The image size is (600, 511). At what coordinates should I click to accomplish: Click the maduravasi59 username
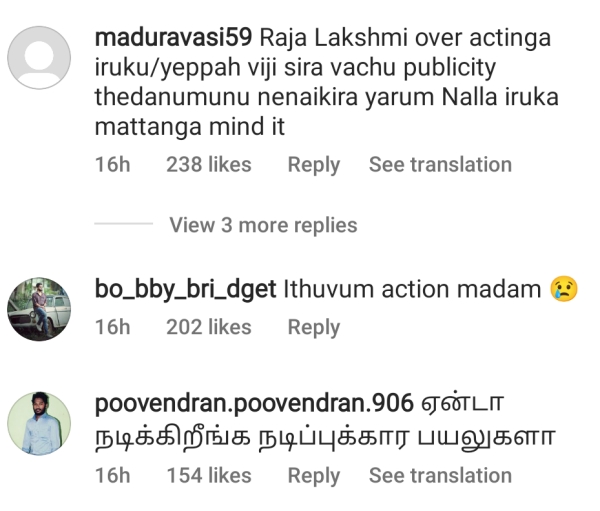[173, 38]
